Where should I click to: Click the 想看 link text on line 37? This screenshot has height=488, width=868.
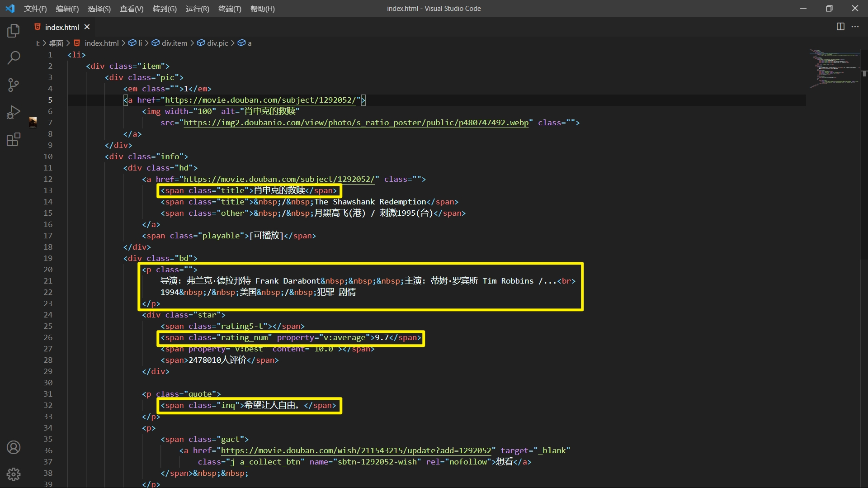click(505, 462)
